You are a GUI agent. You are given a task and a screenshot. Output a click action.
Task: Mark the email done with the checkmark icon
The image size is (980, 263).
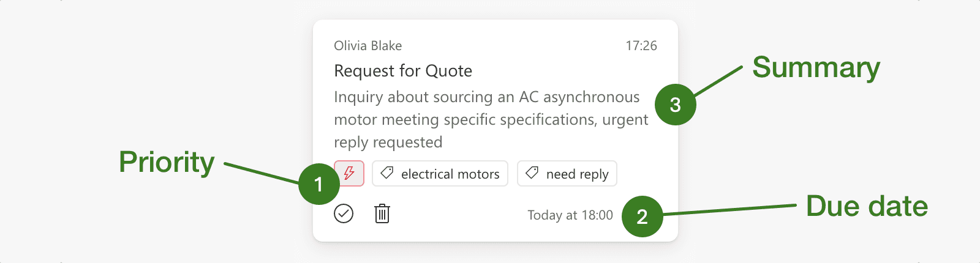point(344,213)
